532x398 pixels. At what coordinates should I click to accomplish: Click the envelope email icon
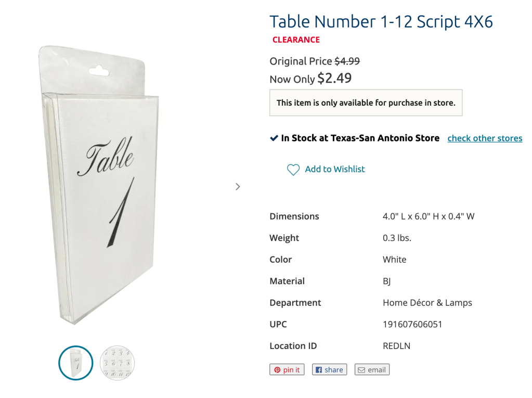tap(361, 370)
